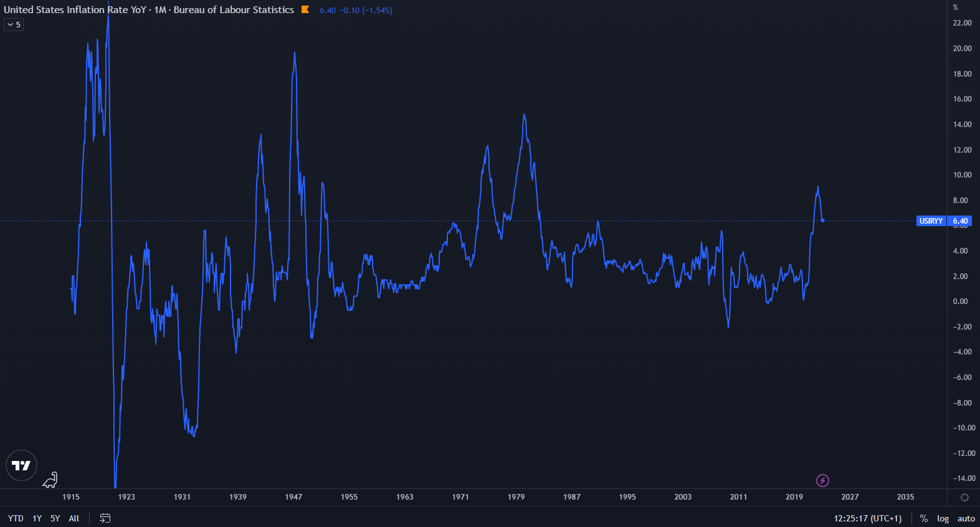The width and height of the screenshot is (980, 527).
Task: Click the purple lightning bolt event marker
Action: 822,480
